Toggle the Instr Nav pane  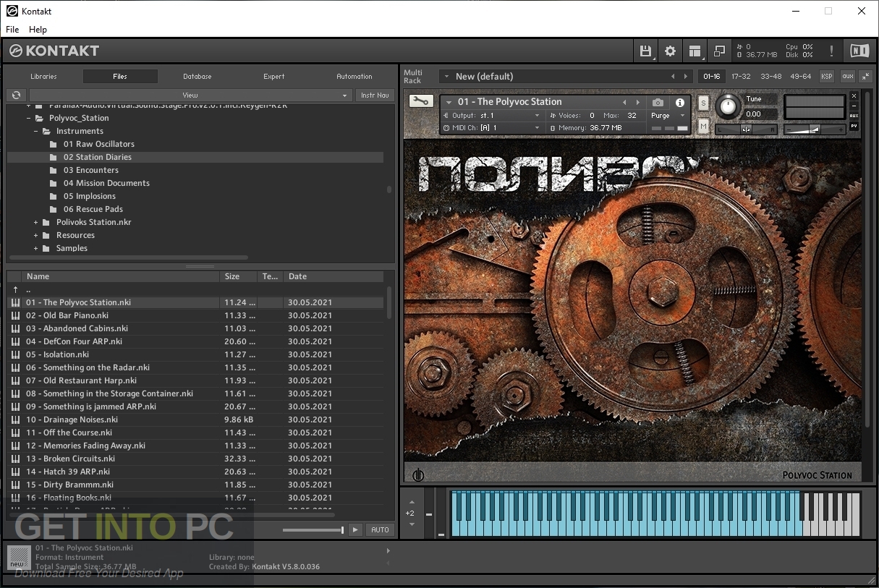[375, 95]
